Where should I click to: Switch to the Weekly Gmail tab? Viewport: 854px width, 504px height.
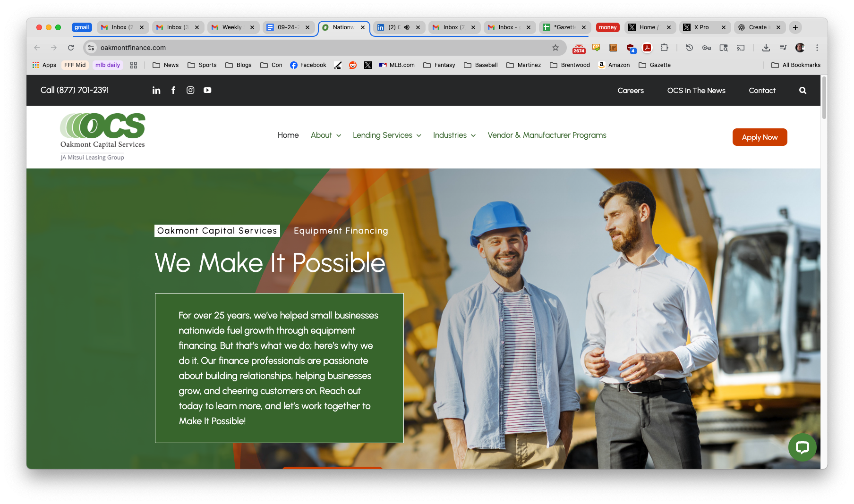[x=232, y=27]
